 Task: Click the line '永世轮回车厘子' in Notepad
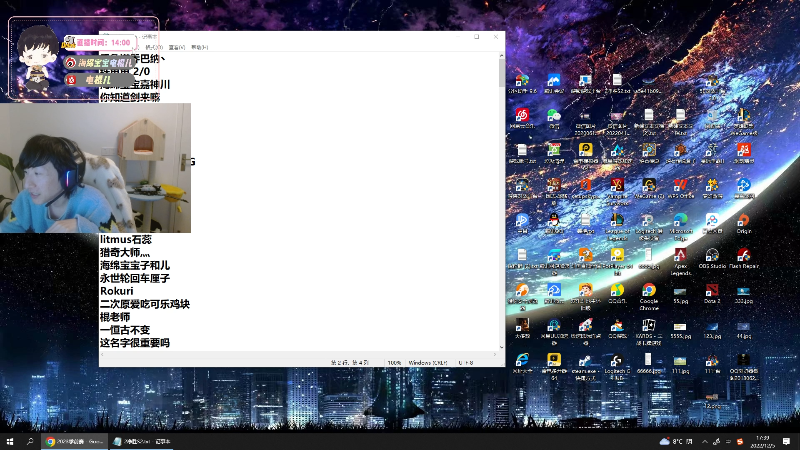click(135, 278)
